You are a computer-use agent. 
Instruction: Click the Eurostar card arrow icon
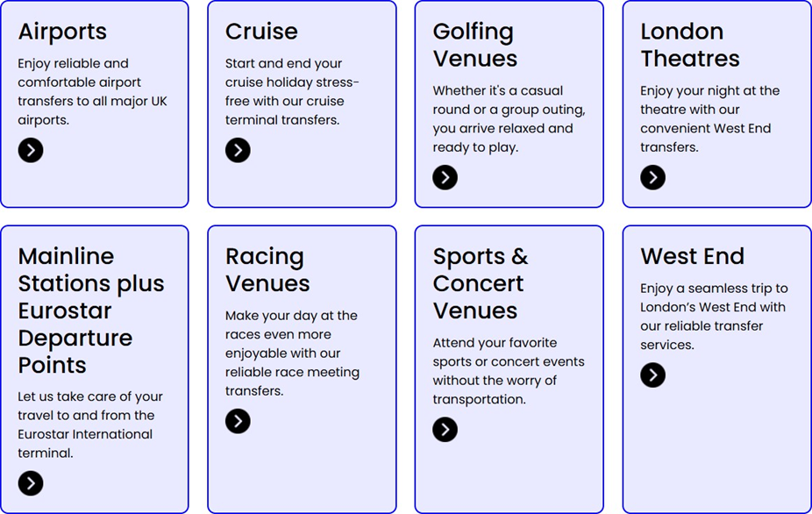[31, 483]
